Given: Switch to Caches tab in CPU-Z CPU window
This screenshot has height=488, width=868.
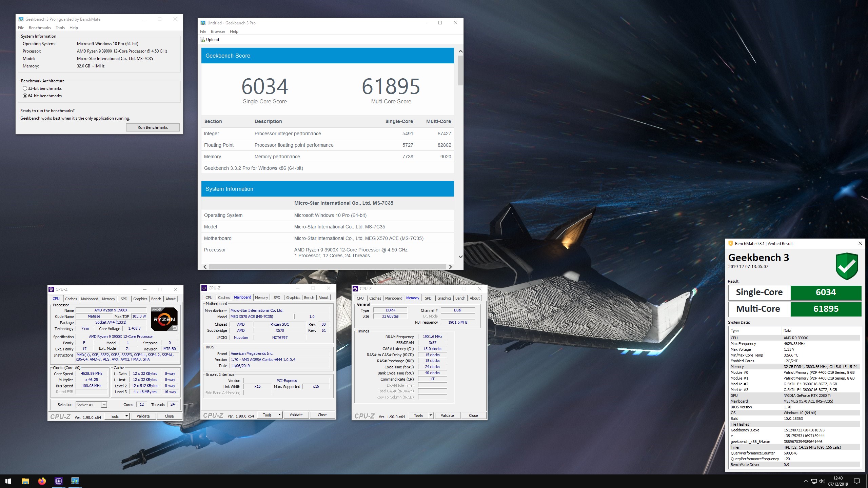Looking at the screenshot, I should [71, 299].
